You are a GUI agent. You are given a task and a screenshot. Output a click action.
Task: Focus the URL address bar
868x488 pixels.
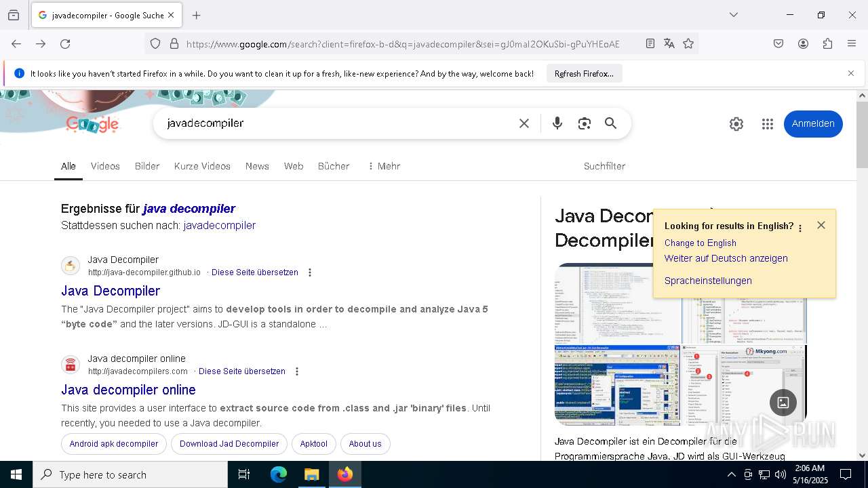[x=403, y=44]
